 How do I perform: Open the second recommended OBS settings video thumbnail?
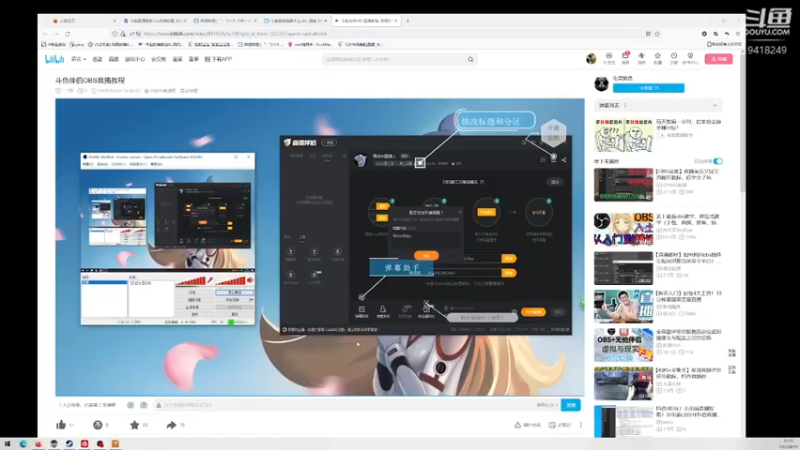pyautogui.click(x=623, y=185)
